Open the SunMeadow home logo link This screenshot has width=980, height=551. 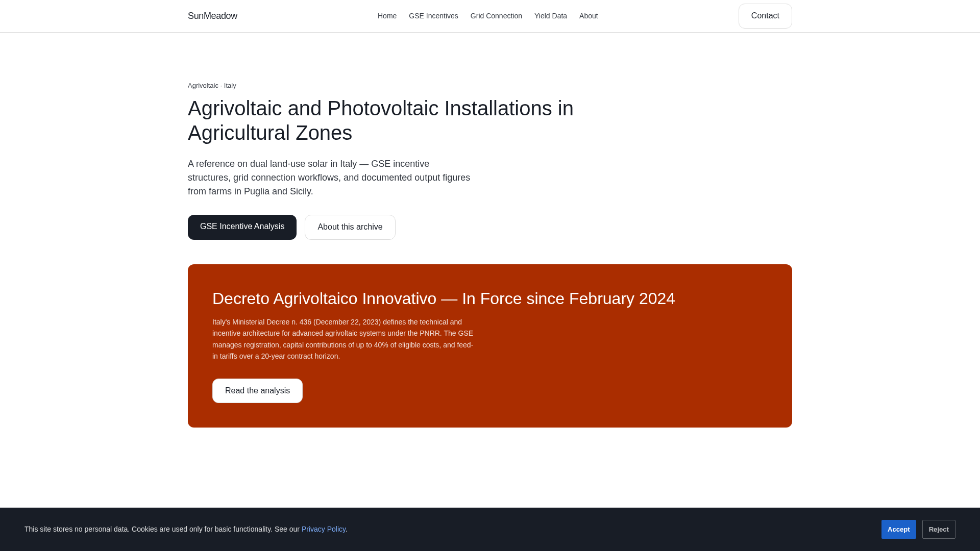click(212, 16)
